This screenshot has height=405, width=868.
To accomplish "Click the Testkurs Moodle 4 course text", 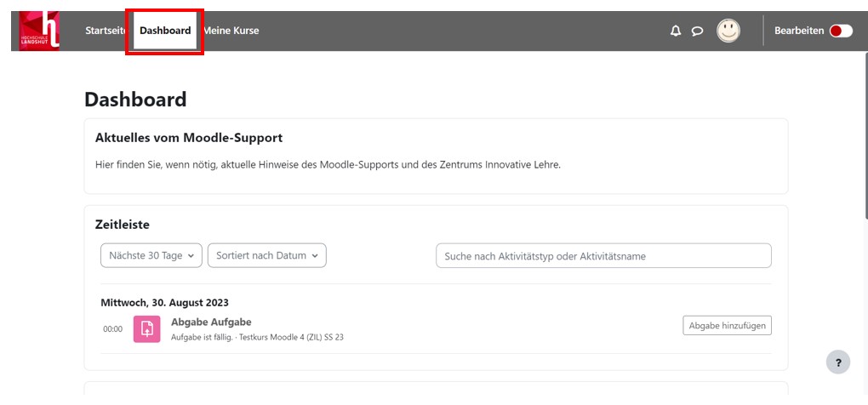I will pos(291,338).
